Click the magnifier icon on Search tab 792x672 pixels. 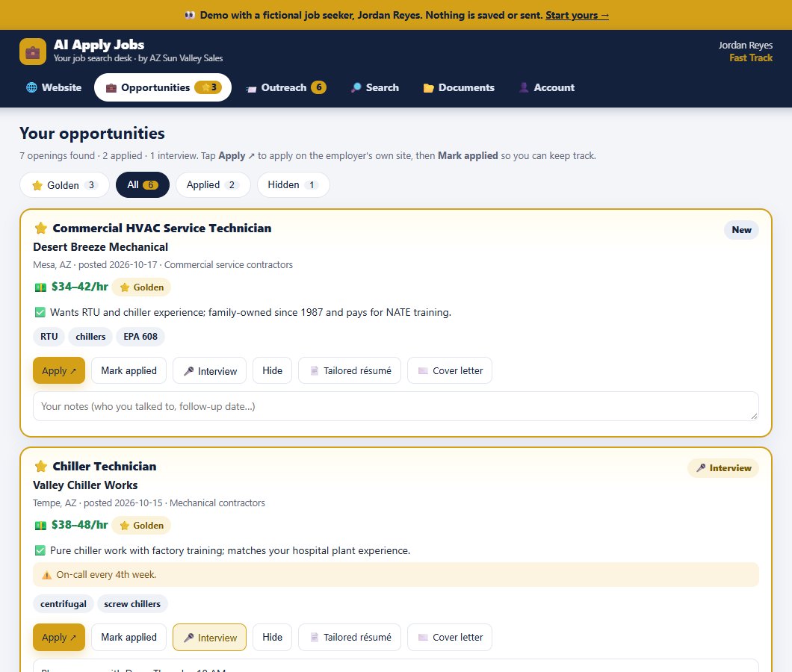tap(356, 87)
